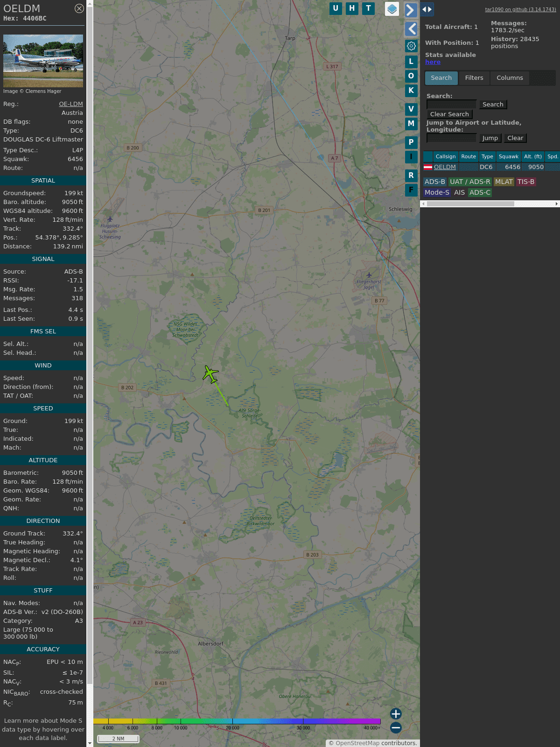Click the right chevron sidebar button
Screen dimensions: 560x747
[x=411, y=10]
